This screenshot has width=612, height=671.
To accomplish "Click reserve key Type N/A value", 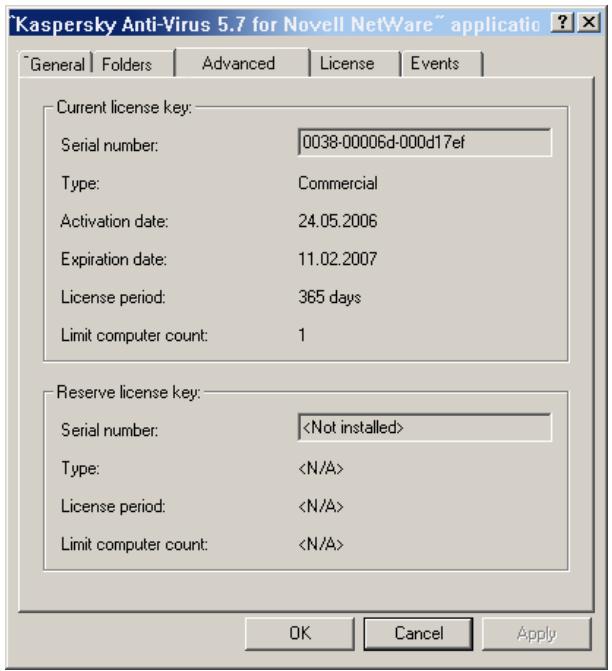I will (x=321, y=468).
